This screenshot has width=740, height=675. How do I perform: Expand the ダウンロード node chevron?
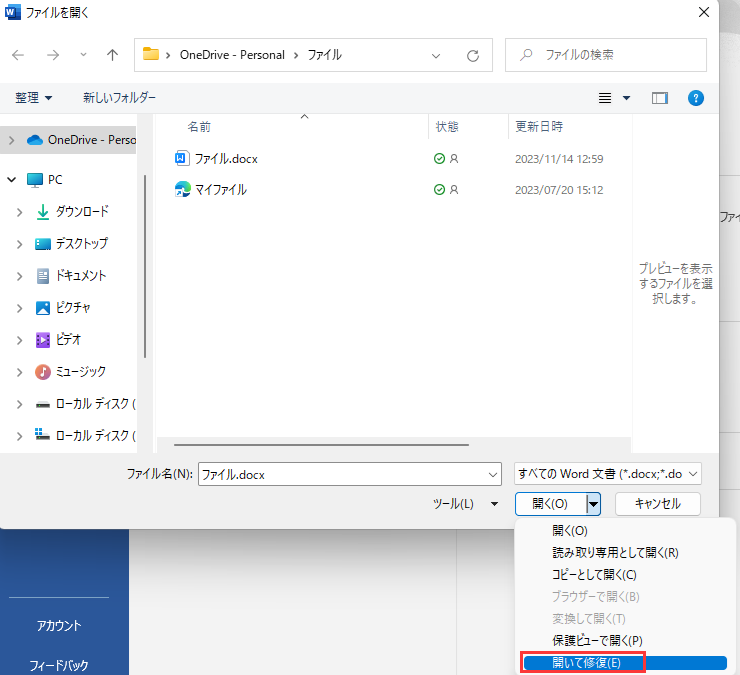click(19, 212)
